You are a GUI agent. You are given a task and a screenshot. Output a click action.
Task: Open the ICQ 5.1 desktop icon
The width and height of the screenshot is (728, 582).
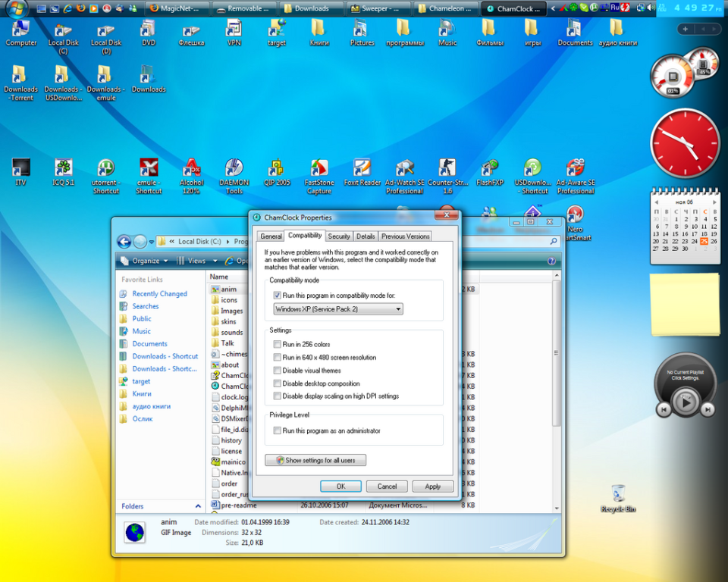coord(63,172)
